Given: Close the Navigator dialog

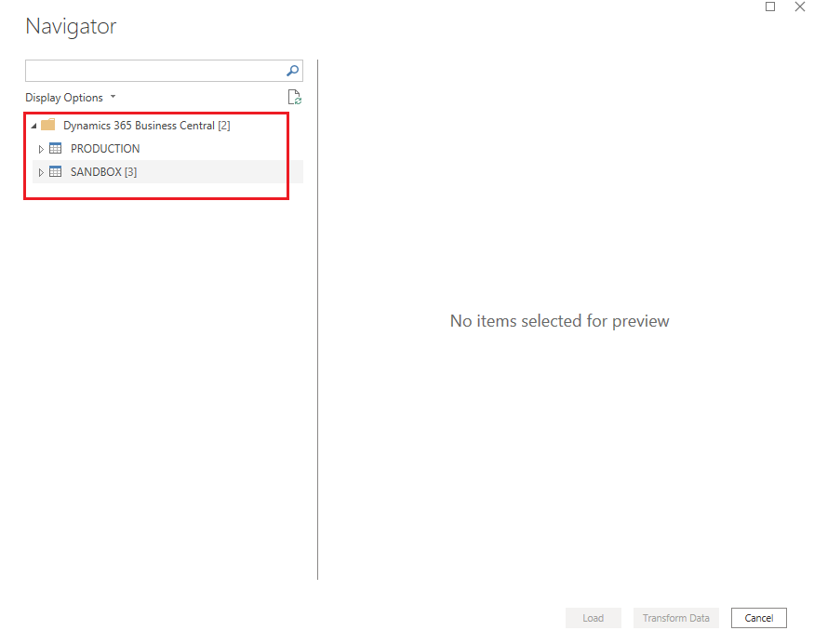Looking at the screenshot, I should (x=800, y=7).
